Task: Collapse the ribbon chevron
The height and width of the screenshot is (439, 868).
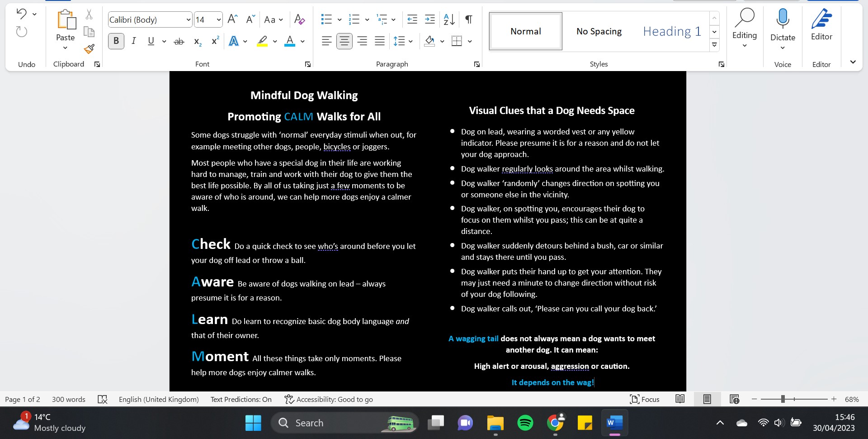Action: click(853, 62)
